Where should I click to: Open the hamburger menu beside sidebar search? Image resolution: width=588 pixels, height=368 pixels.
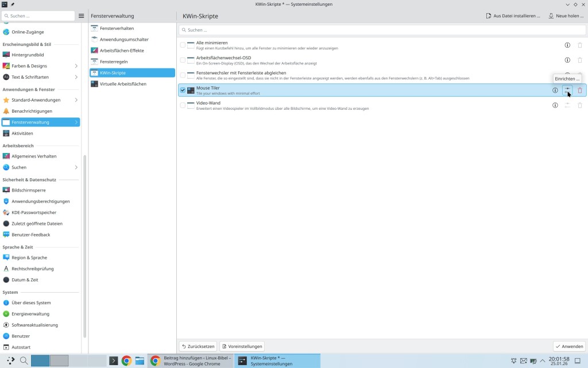point(82,16)
